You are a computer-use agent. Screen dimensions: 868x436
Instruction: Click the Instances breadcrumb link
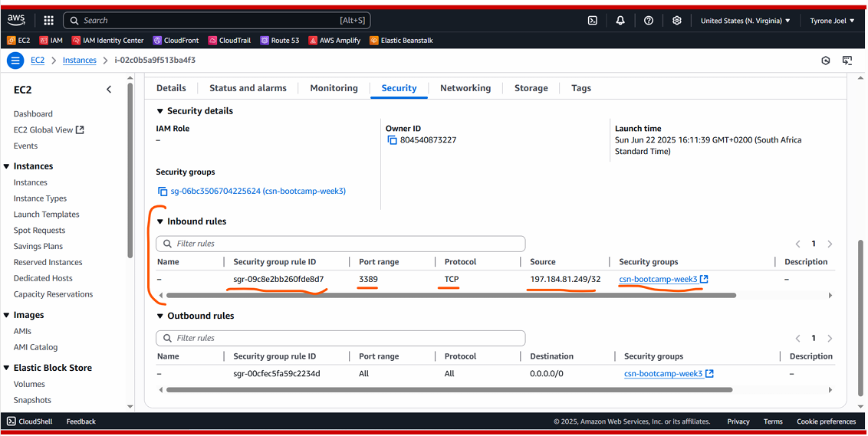click(x=80, y=61)
